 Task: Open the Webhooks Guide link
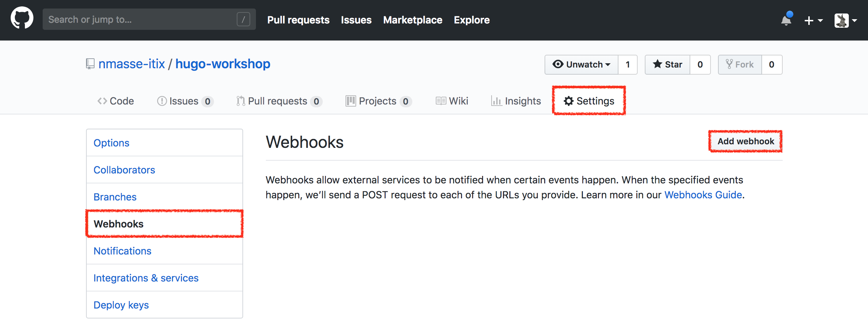(x=703, y=195)
